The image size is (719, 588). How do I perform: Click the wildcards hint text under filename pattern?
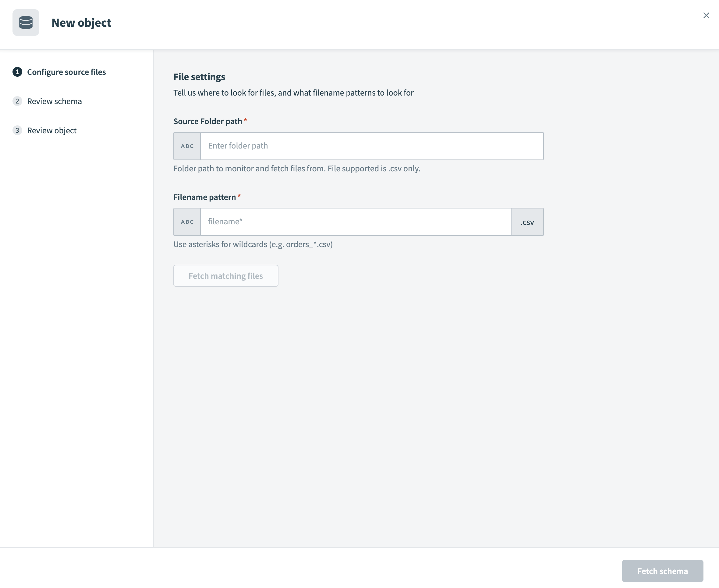point(253,244)
